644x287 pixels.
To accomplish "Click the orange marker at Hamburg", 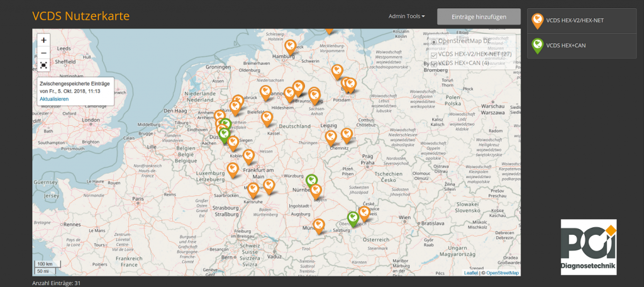I will [291, 47].
